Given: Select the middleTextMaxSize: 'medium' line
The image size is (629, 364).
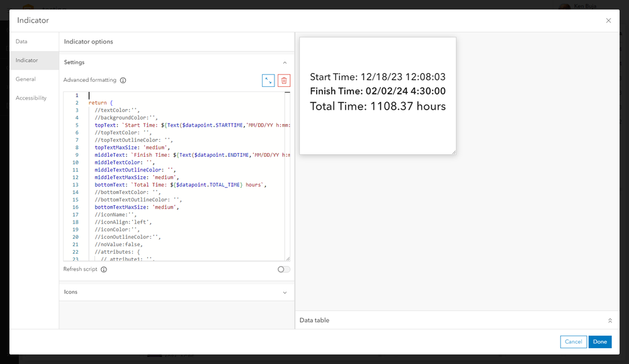Looking at the screenshot, I should [x=137, y=178].
